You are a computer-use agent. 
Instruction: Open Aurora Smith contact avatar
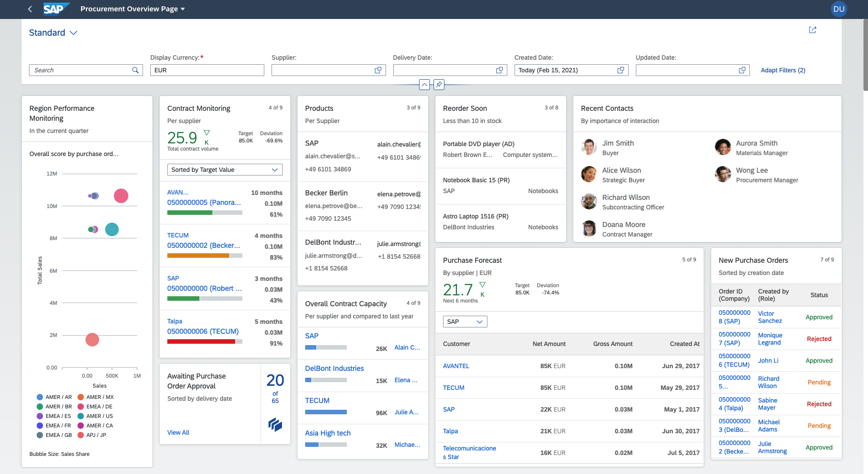click(723, 147)
